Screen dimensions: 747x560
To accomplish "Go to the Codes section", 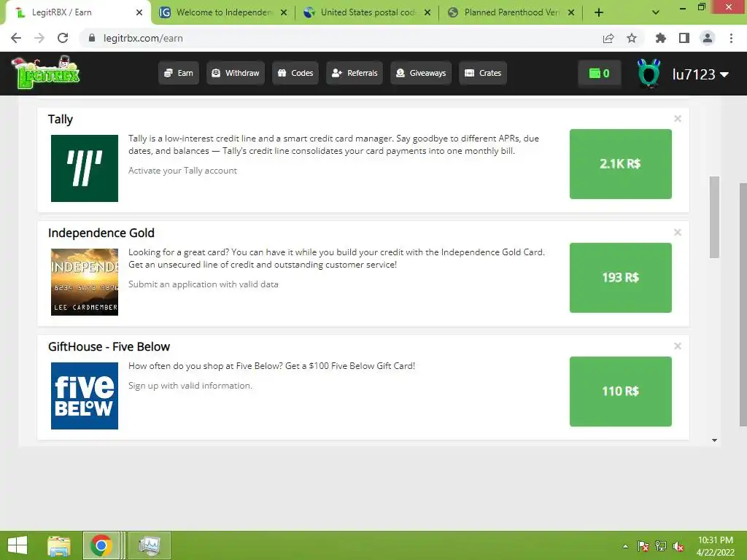I will (295, 73).
